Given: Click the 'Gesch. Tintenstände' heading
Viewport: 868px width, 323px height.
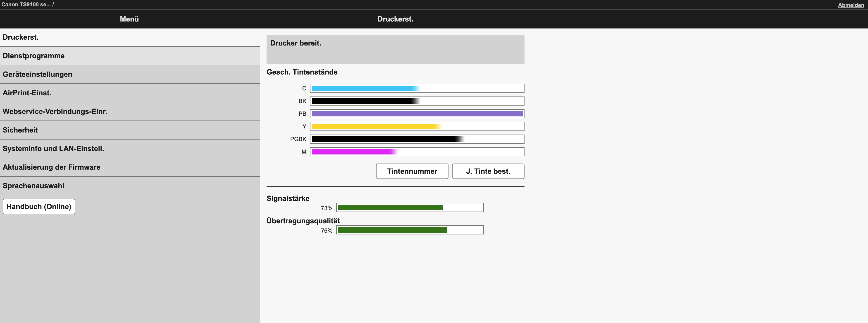Looking at the screenshot, I should click(302, 72).
